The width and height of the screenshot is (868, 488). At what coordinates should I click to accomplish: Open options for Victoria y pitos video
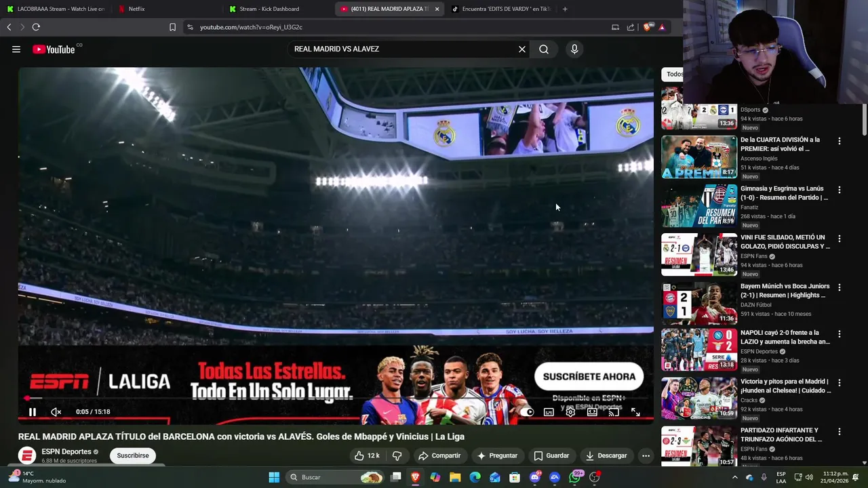click(x=840, y=383)
